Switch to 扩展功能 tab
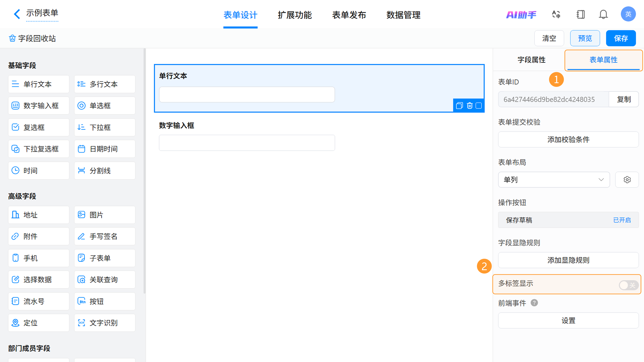Screen dimensions: 644x362 [x=295, y=15]
